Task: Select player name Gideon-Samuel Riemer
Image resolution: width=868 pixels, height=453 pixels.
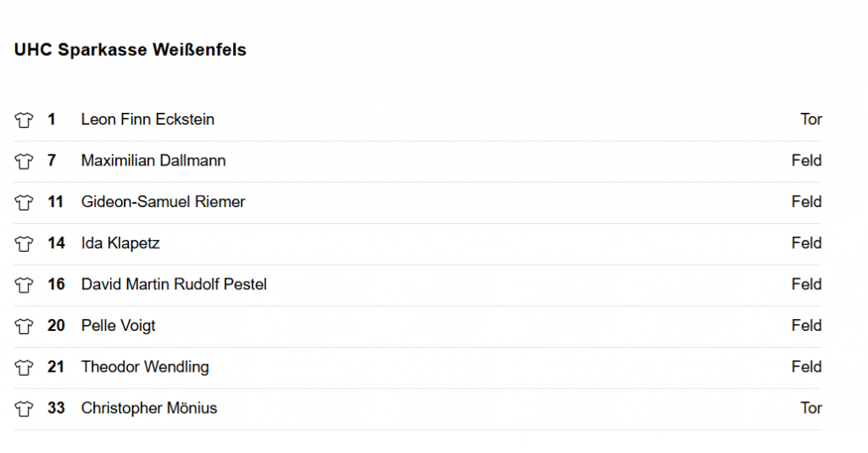Action: tap(164, 202)
